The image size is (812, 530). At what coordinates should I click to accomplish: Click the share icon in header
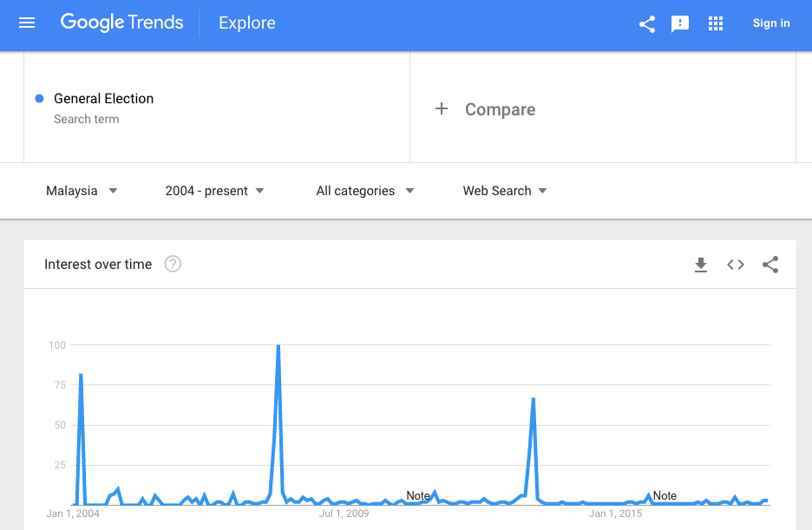tap(647, 23)
